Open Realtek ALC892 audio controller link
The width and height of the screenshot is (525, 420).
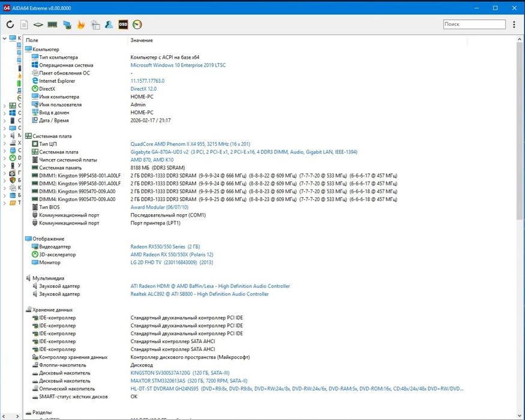(x=200, y=294)
